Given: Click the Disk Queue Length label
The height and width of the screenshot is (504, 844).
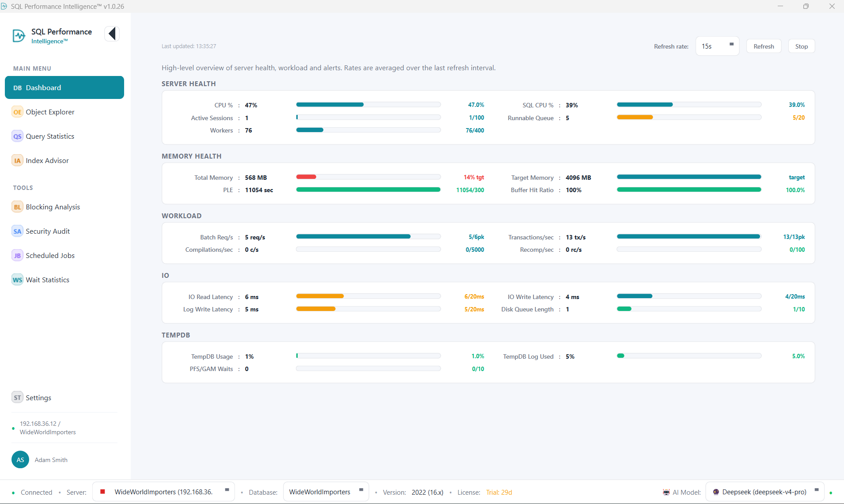Looking at the screenshot, I should click(x=527, y=309).
